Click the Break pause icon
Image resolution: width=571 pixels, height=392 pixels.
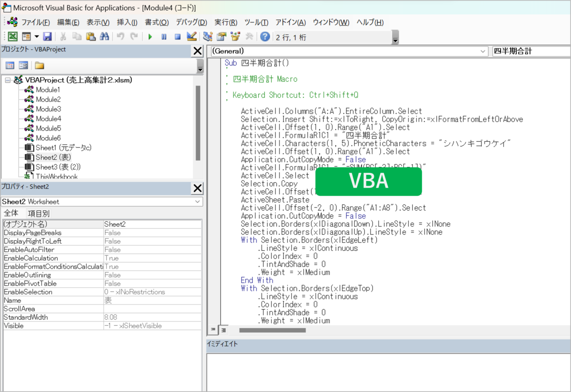pyautogui.click(x=164, y=37)
